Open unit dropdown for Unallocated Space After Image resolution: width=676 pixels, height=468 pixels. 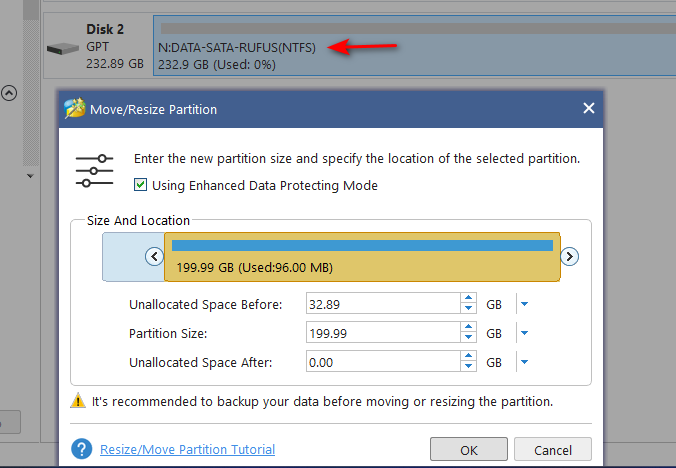[524, 362]
